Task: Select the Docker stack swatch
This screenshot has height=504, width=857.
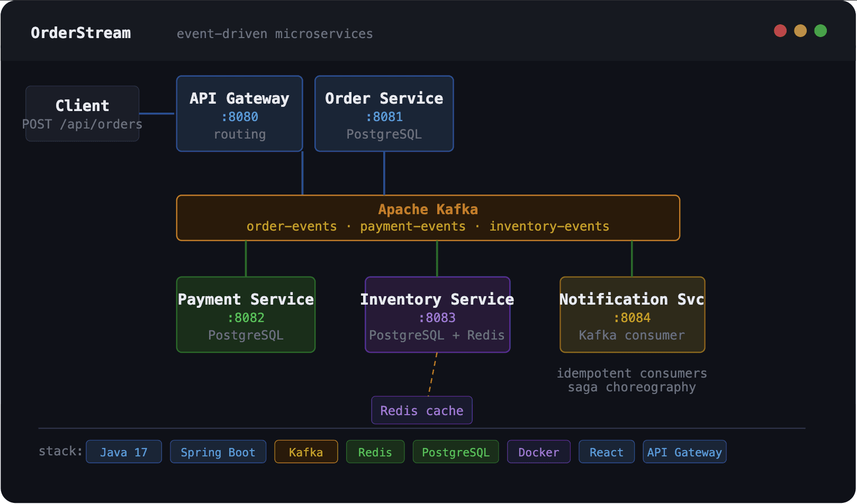Action: [538, 452]
